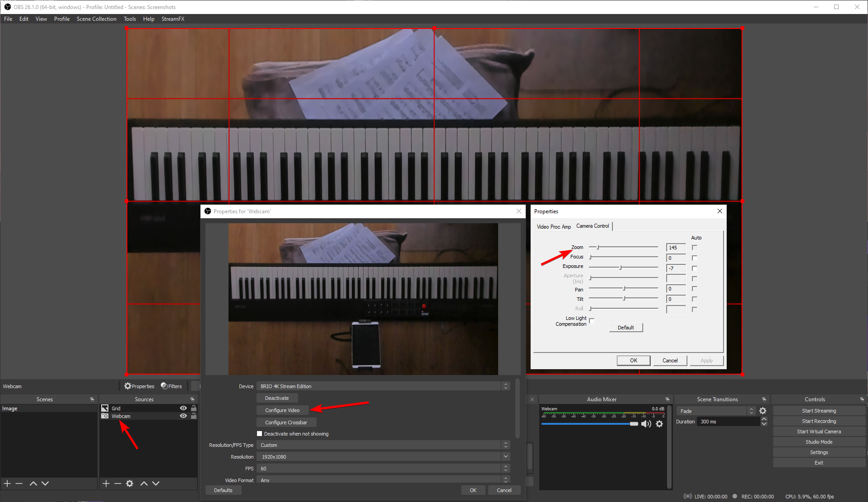Open source properties gear in Sources toolbar
The image size is (868, 502).
pyautogui.click(x=130, y=483)
